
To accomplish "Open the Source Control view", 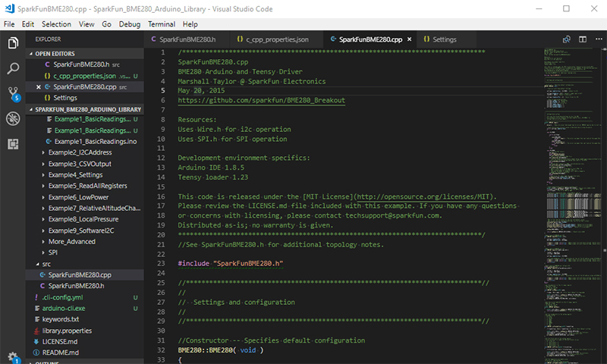I will click(13, 94).
